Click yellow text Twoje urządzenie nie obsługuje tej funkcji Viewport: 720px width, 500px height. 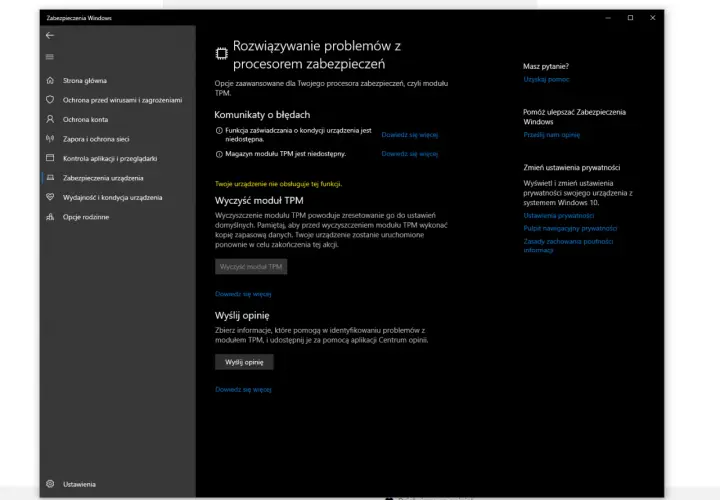(278, 184)
